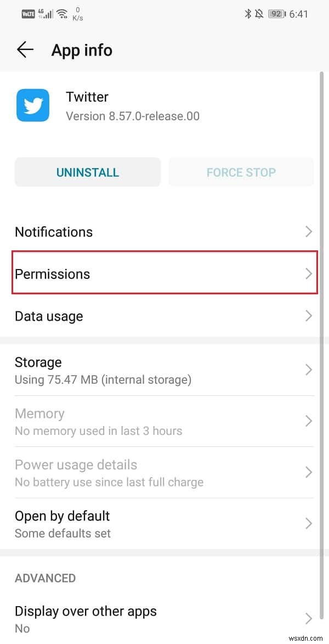Open Display over other apps setting
The height and width of the screenshot is (644, 329).
(164, 619)
